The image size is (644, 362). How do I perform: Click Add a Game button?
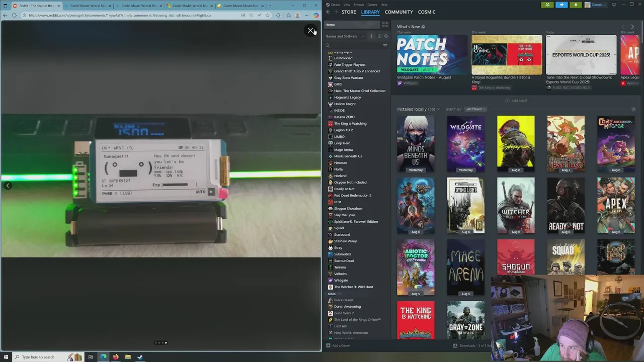click(338, 345)
